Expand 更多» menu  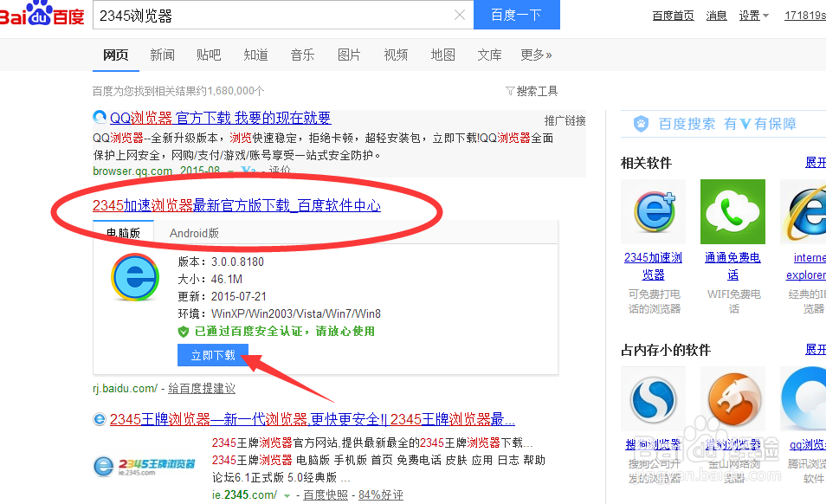coord(536,55)
